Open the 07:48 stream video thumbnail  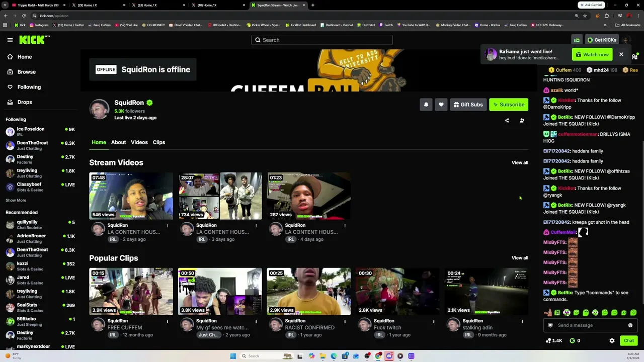(x=131, y=196)
